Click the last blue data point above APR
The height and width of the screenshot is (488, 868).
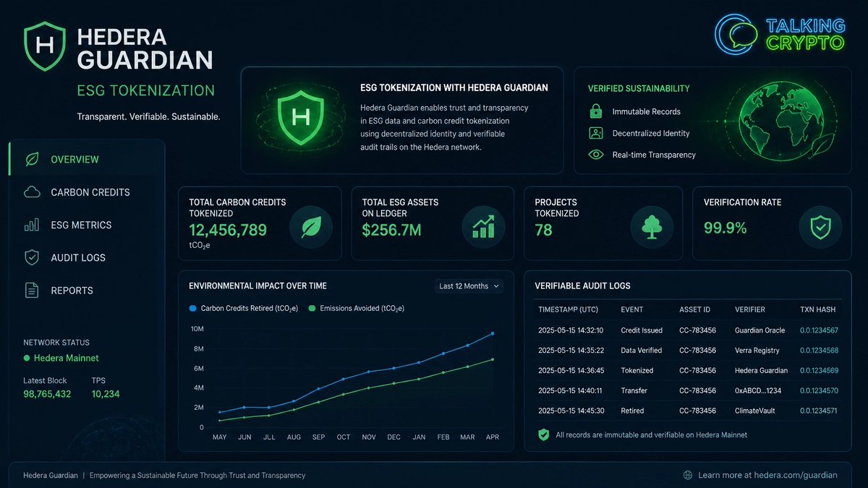coord(493,333)
